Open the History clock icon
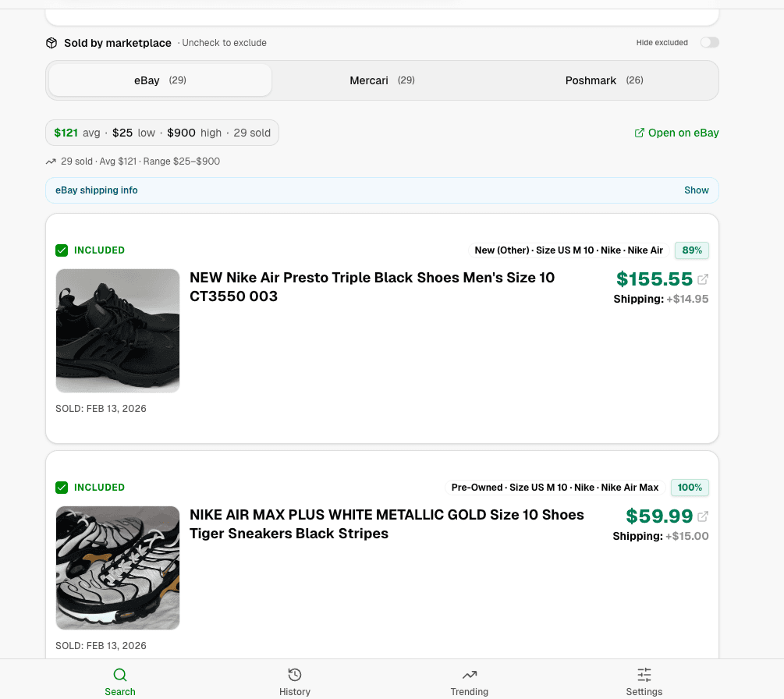This screenshot has width=784, height=699. point(294,674)
